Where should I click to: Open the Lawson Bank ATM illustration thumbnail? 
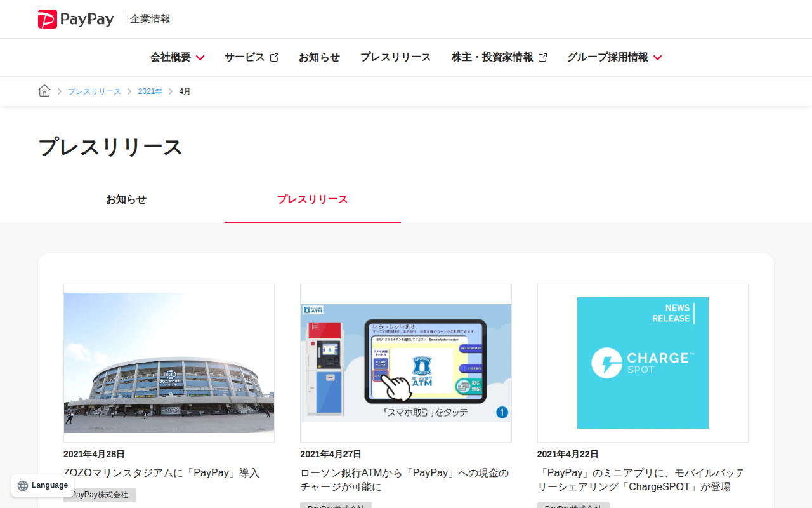tap(406, 363)
